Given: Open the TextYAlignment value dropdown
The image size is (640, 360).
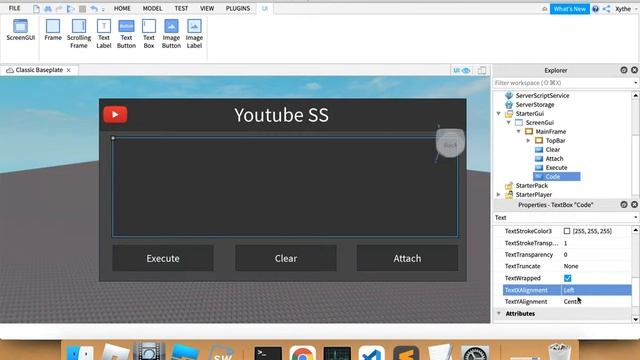Looking at the screenshot, I should click(x=597, y=302).
